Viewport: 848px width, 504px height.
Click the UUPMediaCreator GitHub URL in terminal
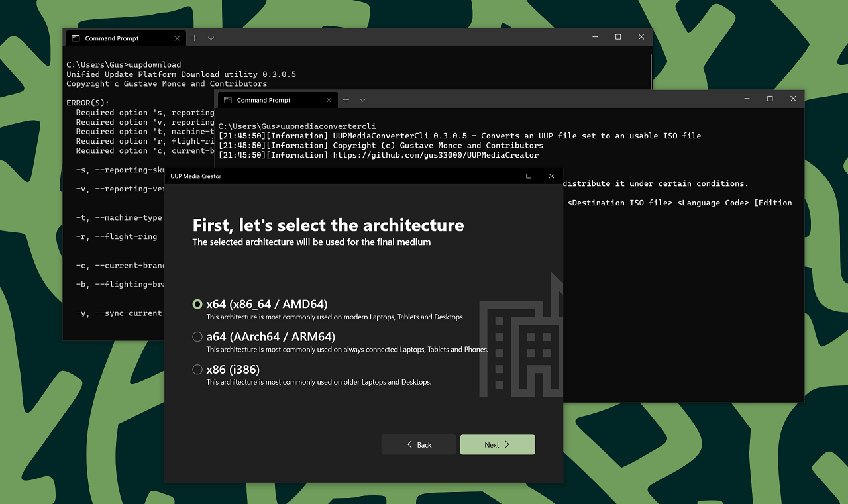(x=436, y=155)
